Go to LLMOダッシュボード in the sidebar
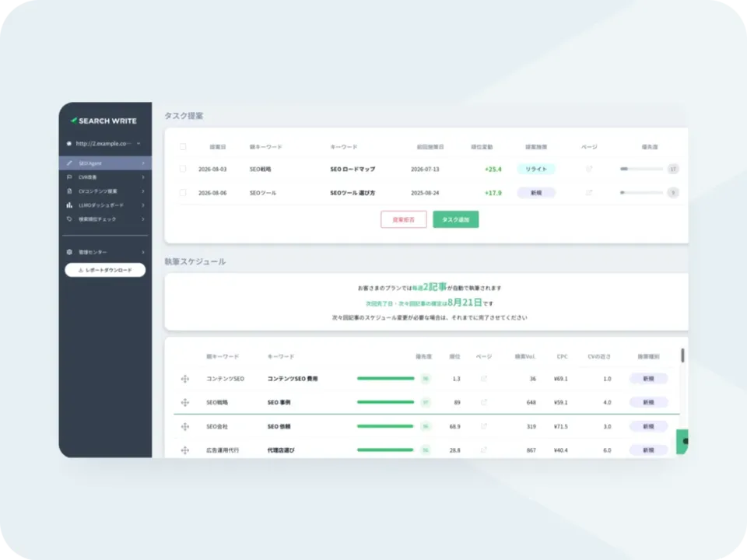747x560 pixels. (x=105, y=205)
